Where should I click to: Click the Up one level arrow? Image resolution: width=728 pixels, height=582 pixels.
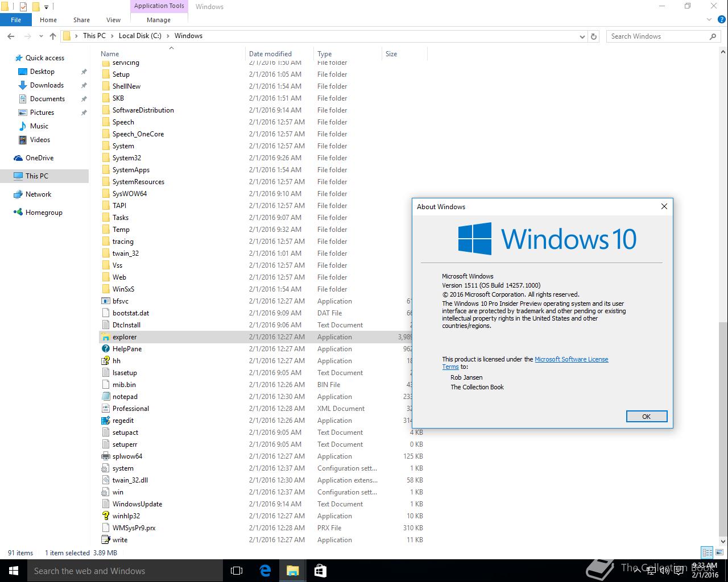pyautogui.click(x=53, y=36)
